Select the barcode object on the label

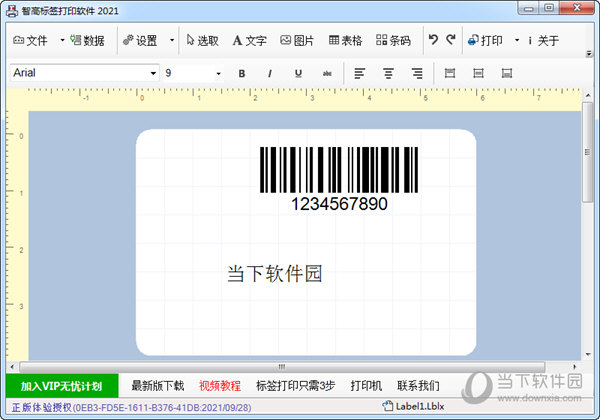(339, 170)
